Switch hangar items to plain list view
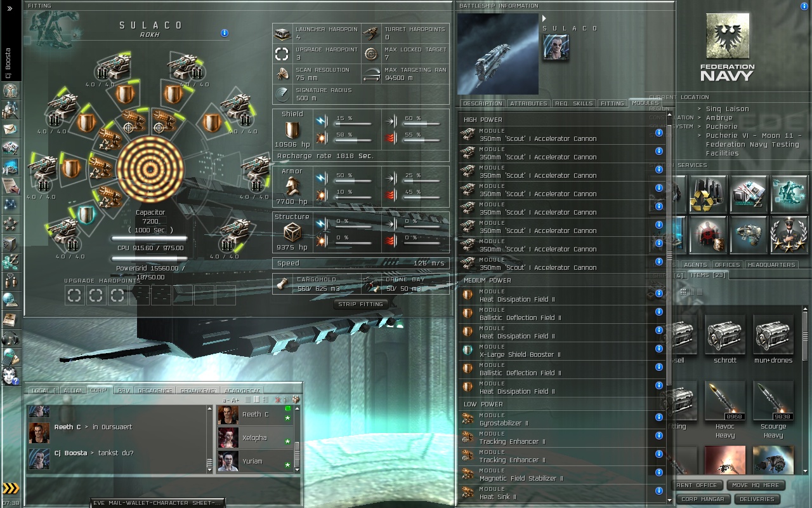Screen dimensions: 812x508 (x=698, y=292)
